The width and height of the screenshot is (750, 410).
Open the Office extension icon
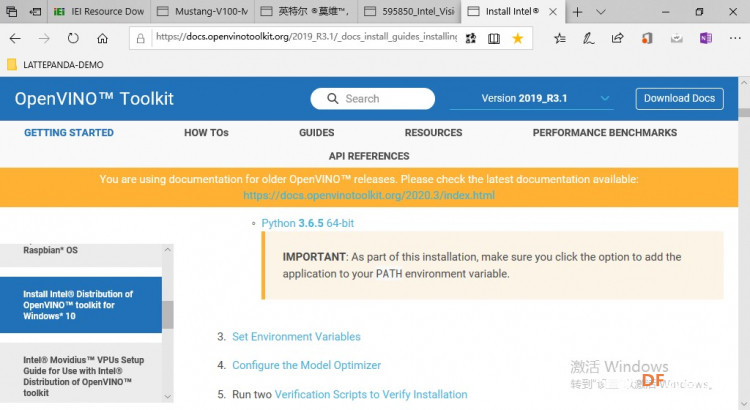click(647, 38)
